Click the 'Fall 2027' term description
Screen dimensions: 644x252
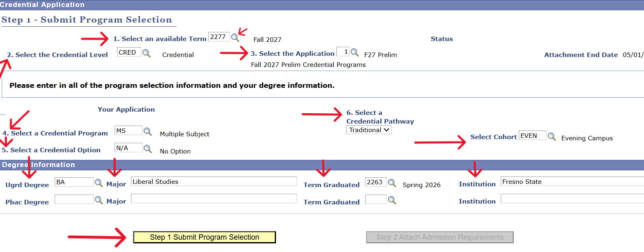tap(267, 40)
